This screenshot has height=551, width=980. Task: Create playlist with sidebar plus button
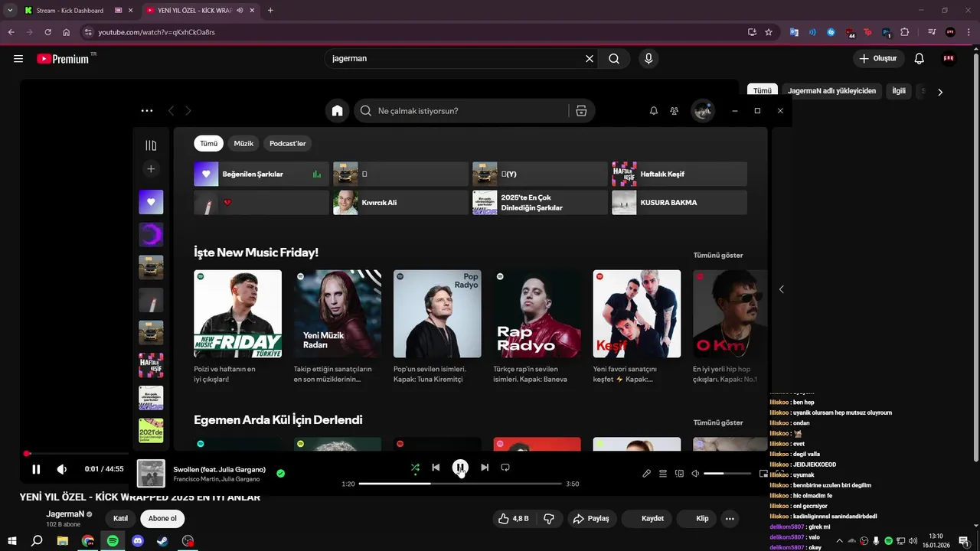151,169
